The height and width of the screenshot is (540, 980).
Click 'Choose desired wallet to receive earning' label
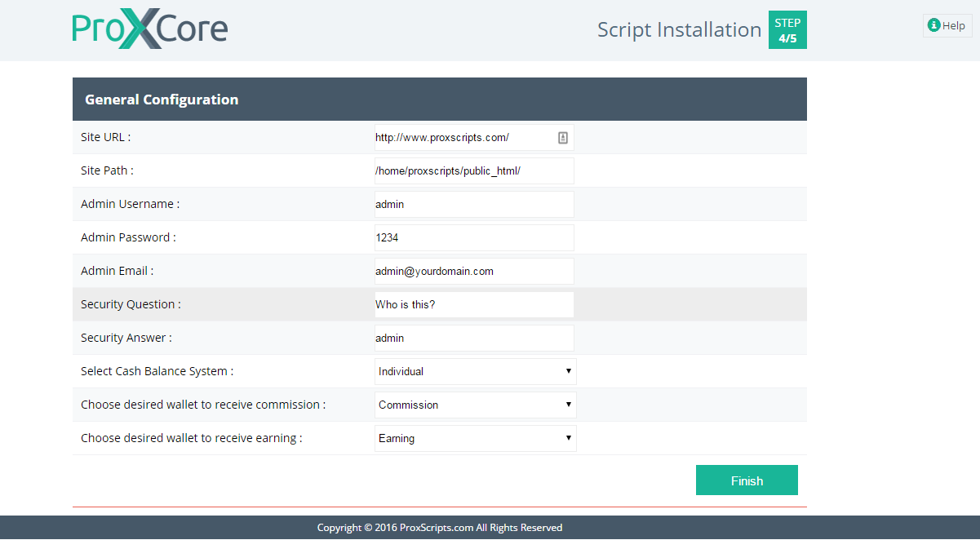[192, 438]
